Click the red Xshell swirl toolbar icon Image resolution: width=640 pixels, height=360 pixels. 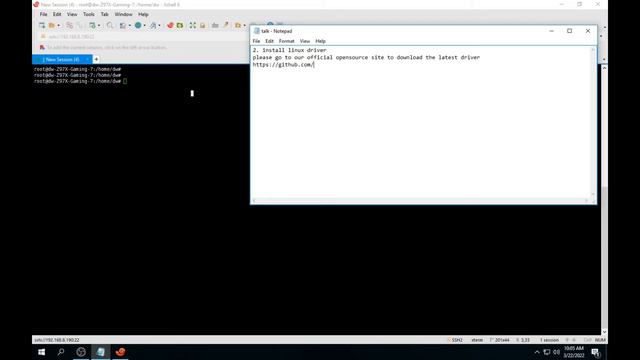pos(170,25)
